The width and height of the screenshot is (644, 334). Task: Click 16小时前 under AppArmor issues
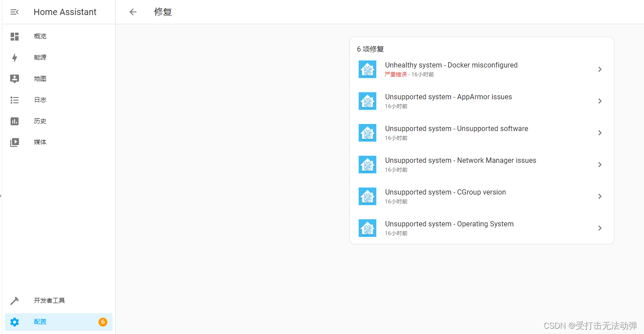396,106
